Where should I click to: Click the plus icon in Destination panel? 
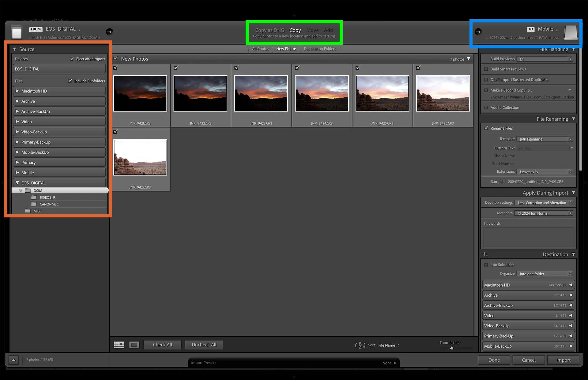click(x=485, y=254)
